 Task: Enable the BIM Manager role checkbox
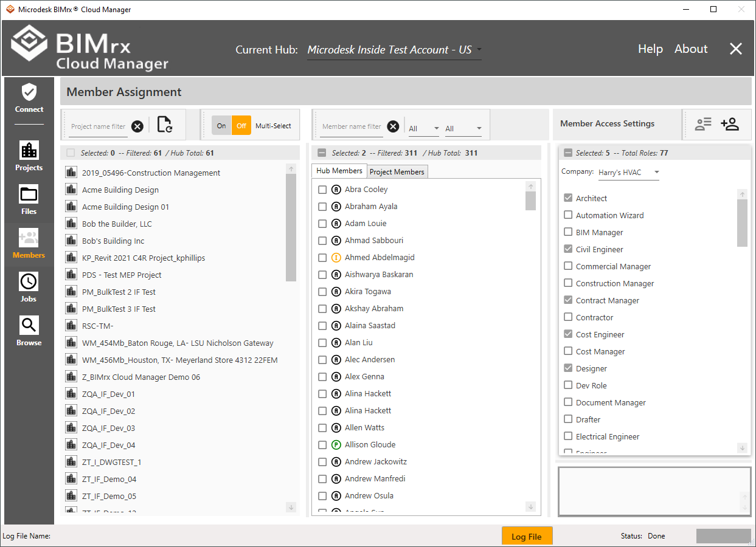568,232
